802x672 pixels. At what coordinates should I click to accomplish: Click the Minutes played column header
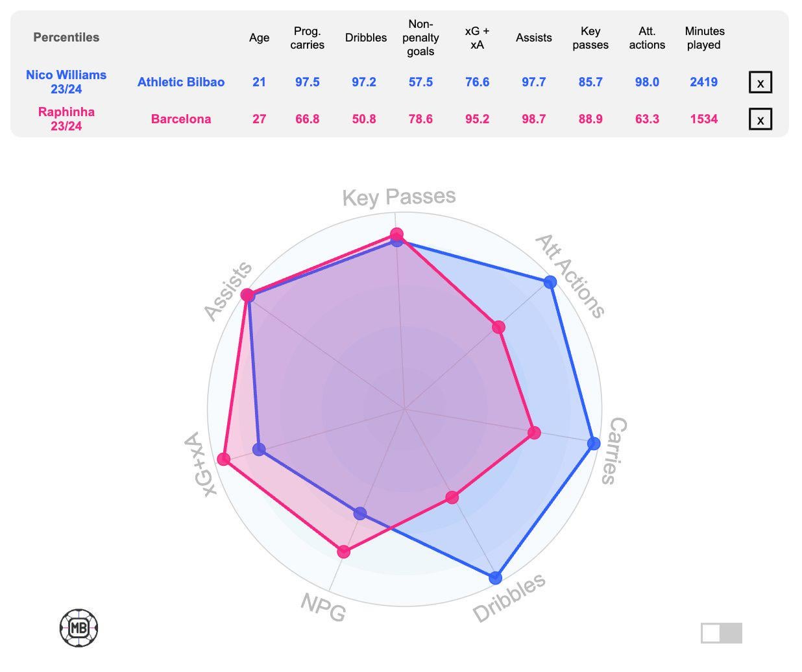[705, 38]
